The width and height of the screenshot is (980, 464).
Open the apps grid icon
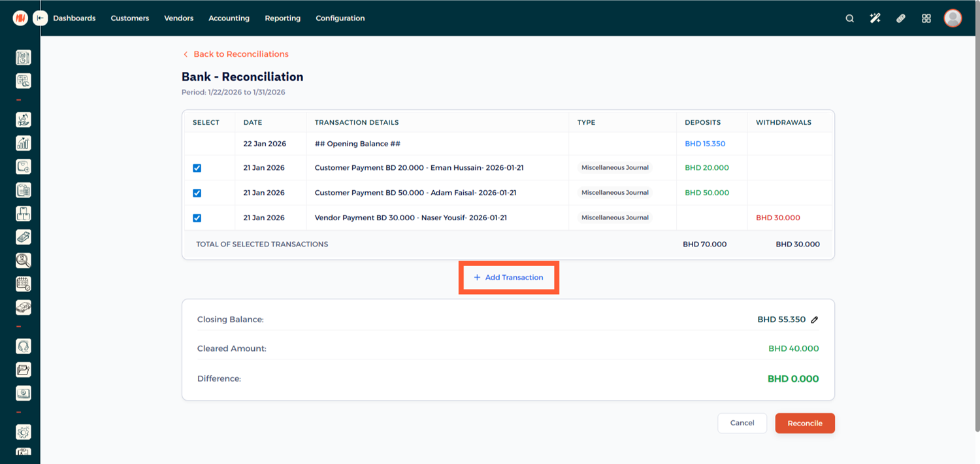coord(926,18)
